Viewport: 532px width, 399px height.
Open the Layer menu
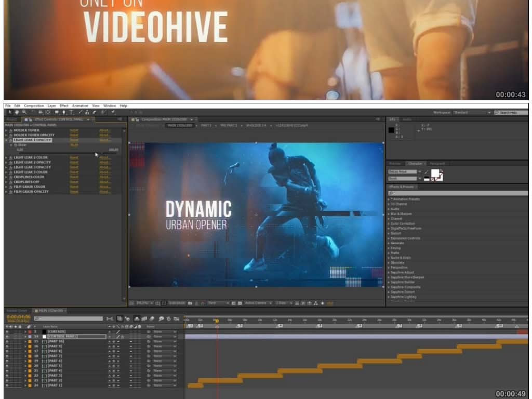[x=51, y=106]
